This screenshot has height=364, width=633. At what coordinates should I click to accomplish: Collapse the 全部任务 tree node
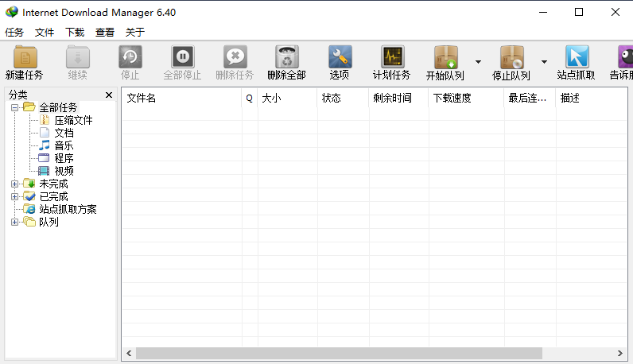14,108
